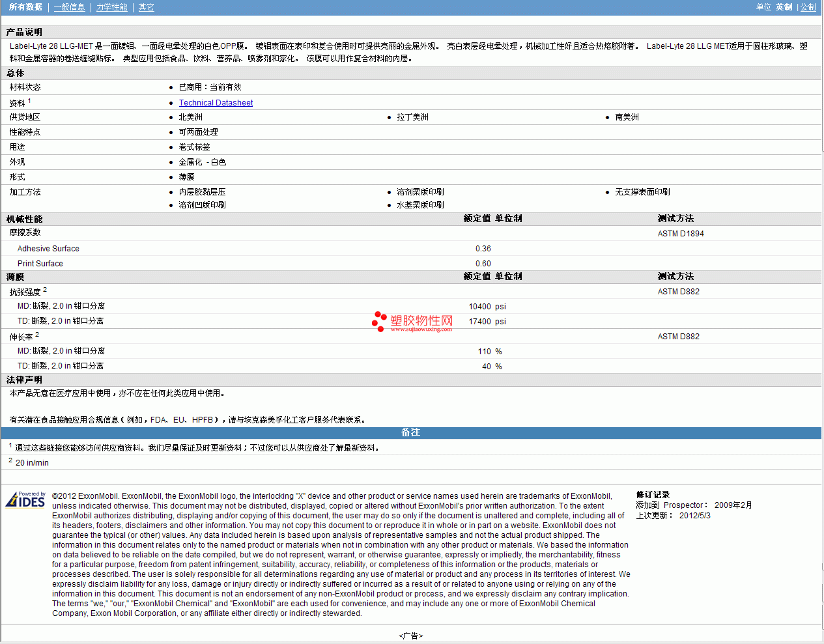824x644 pixels.
Task: Click the 金属化 - 白色 appearance value
Action: [203, 162]
